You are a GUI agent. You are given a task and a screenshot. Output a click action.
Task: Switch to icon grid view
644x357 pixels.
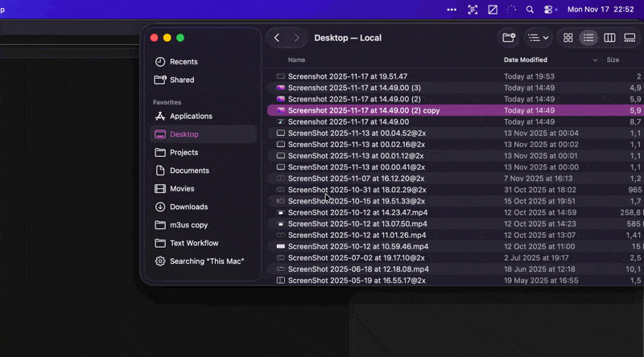coord(568,38)
